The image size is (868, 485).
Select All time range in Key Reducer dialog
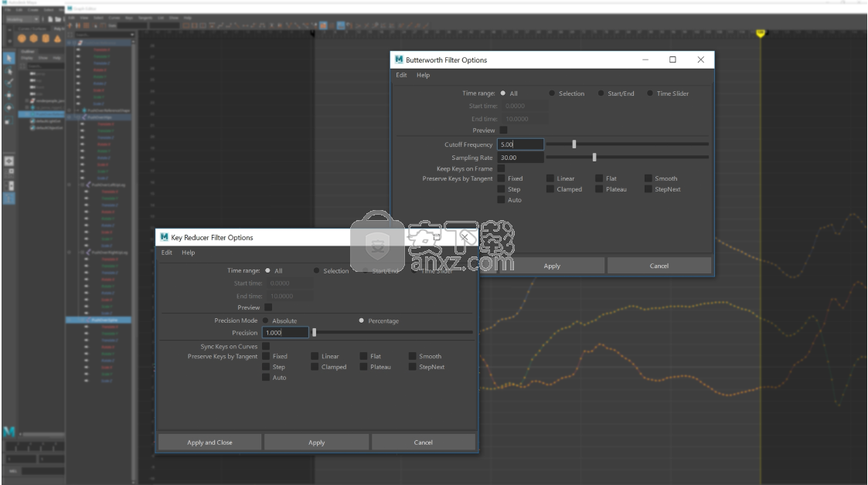(268, 271)
